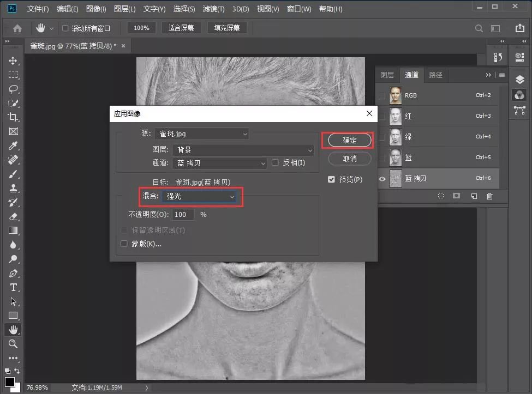This screenshot has height=394, width=532.
Task: Click the create new channel icon
Action: 473,196
